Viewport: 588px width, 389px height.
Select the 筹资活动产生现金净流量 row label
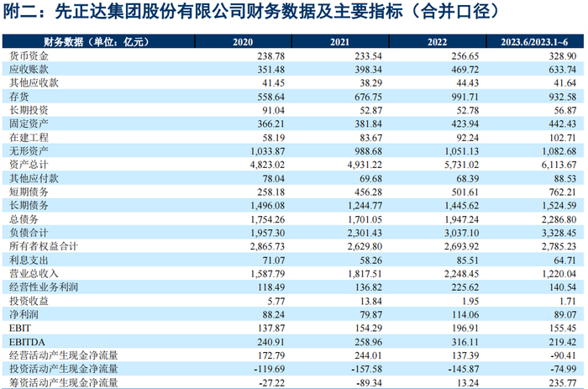(x=63, y=383)
